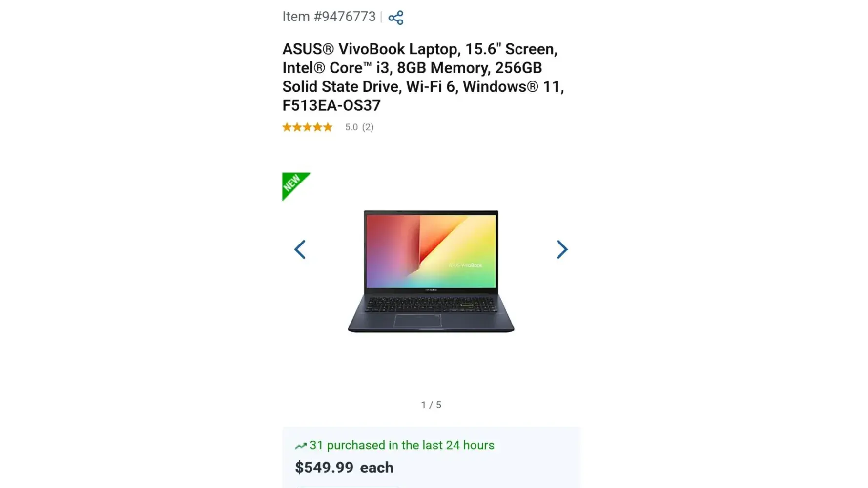
Task: Show the previous product image
Action: coord(300,249)
